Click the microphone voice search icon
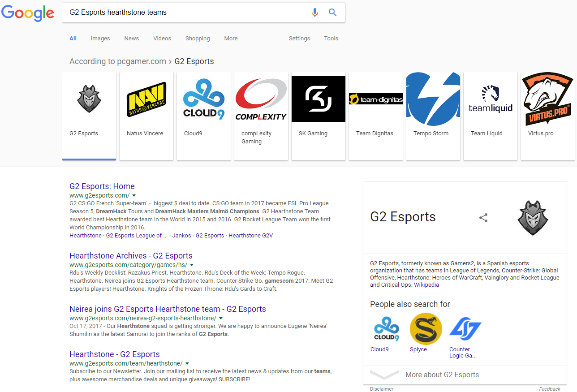The height and width of the screenshot is (392, 577). tap(315, 13)
